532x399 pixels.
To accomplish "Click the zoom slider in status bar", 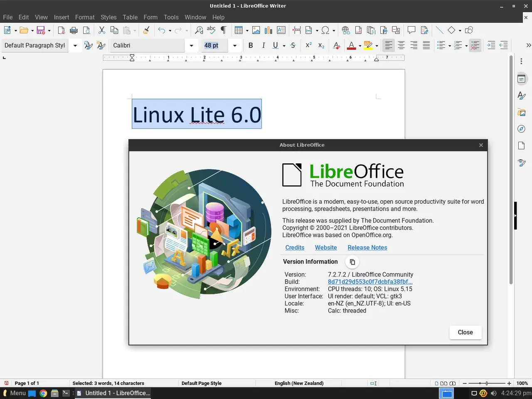I will [x=487, y=383].
